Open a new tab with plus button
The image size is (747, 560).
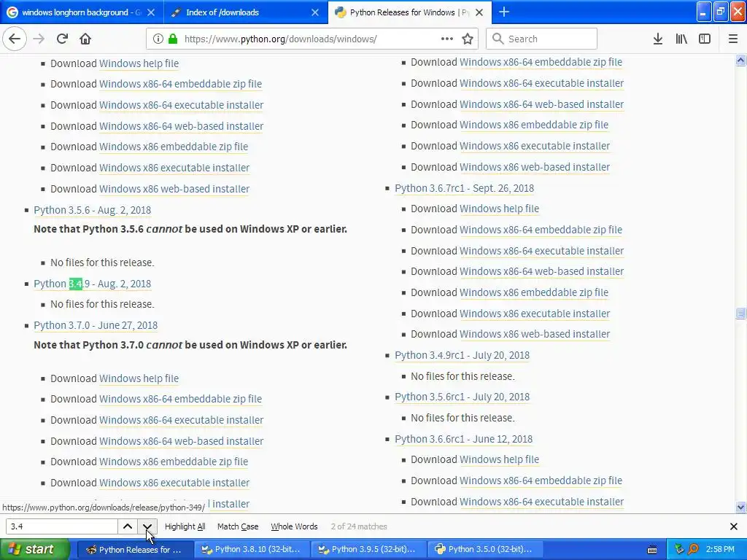pos(504,12)
